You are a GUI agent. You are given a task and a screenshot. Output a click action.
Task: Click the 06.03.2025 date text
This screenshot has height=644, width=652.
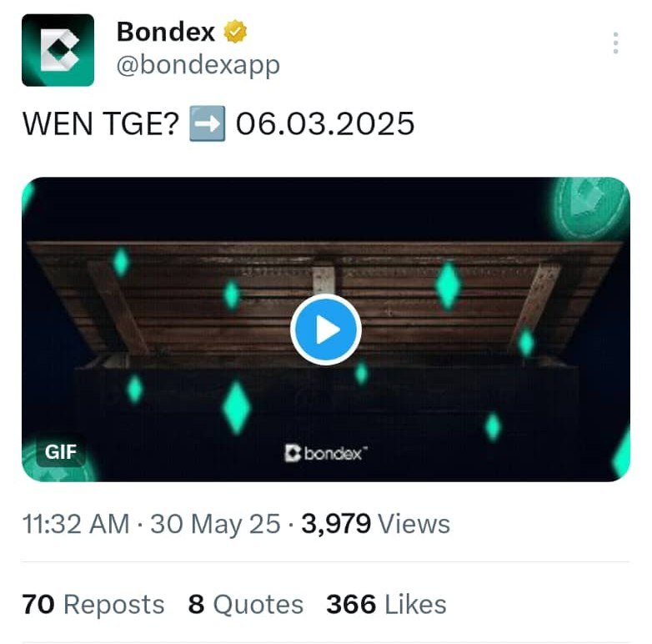(325, 124)
